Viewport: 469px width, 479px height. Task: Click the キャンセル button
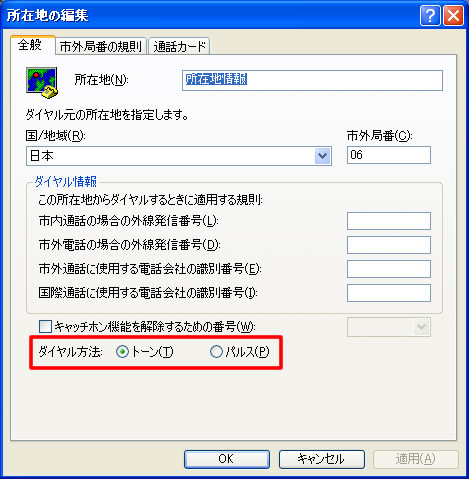322,459
